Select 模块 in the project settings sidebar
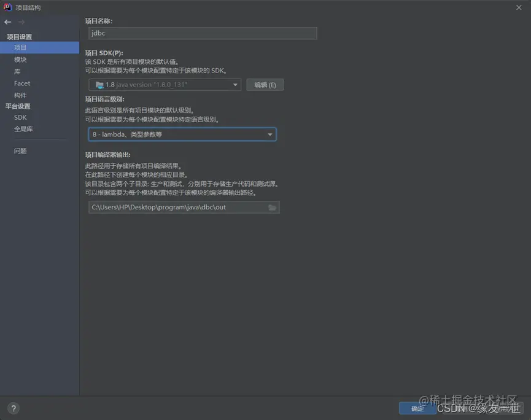531x420 pixels. 21,59
